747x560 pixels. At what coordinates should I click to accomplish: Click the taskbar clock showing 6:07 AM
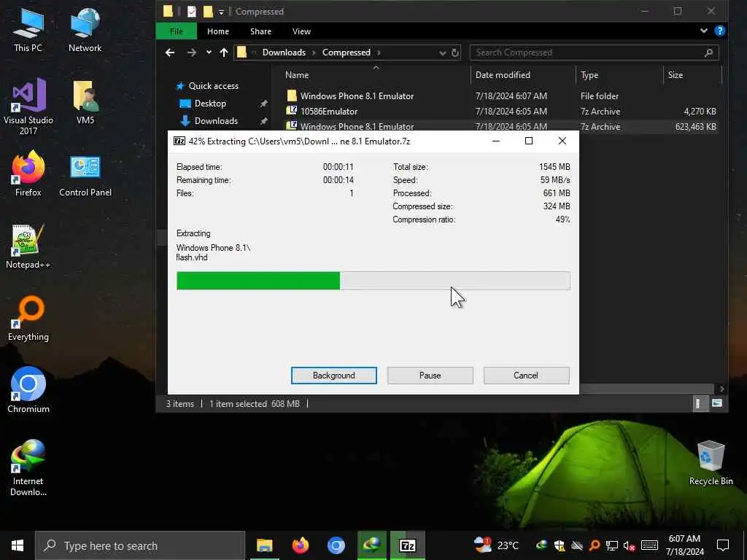coord(684,545)
